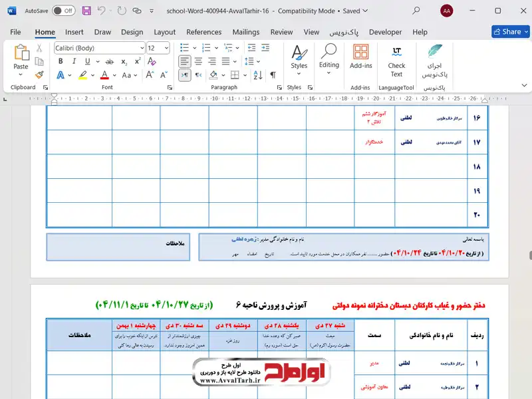
Task: Toggle the AutoSave switch
Action: point(63,11)
